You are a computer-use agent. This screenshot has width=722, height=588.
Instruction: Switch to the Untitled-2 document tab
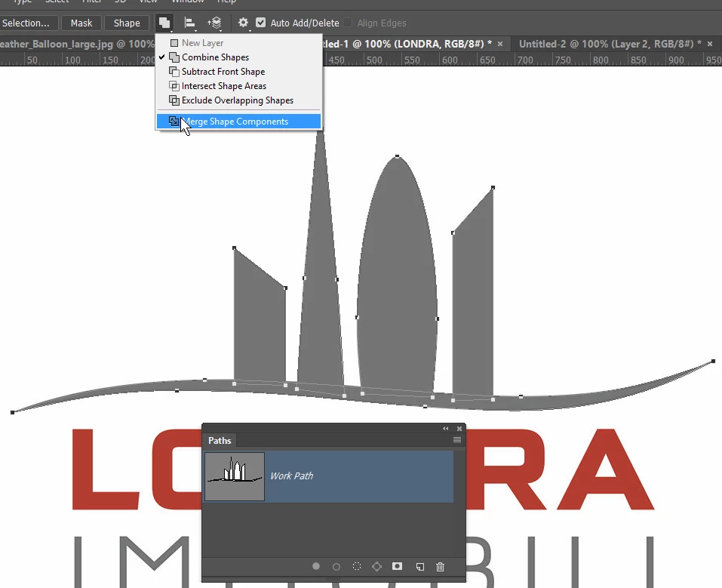[x=610, y=44]
